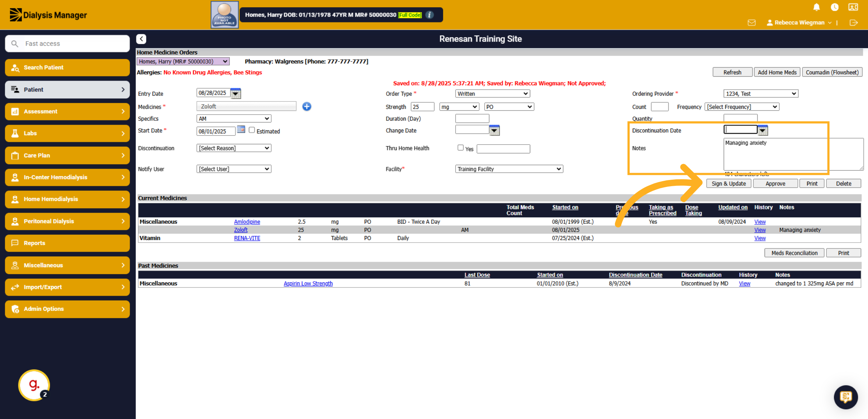Image resolution: width=868 pixels, height=419 pixels.
Task: Click the clock icon in header
Action: point(834,7)
